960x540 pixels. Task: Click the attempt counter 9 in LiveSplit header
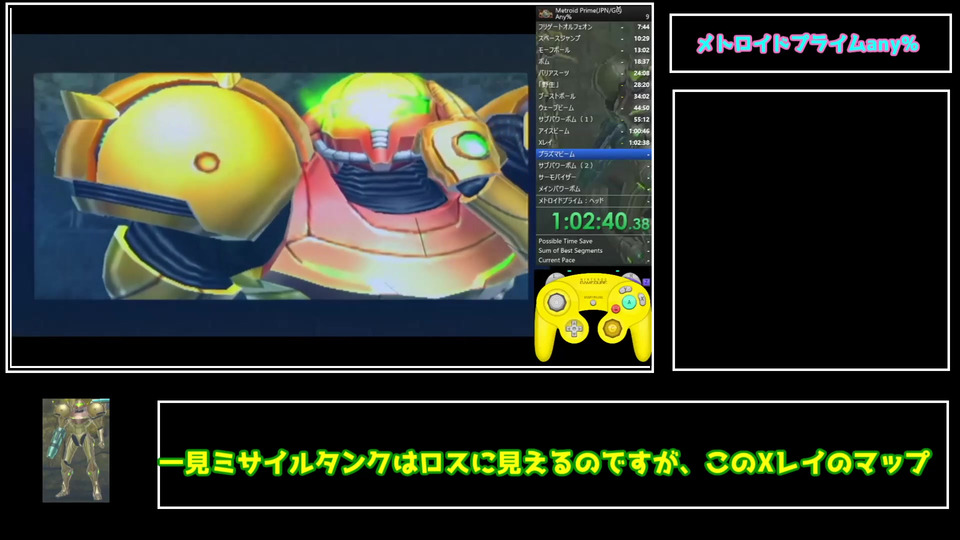click(x=647, y=17)
